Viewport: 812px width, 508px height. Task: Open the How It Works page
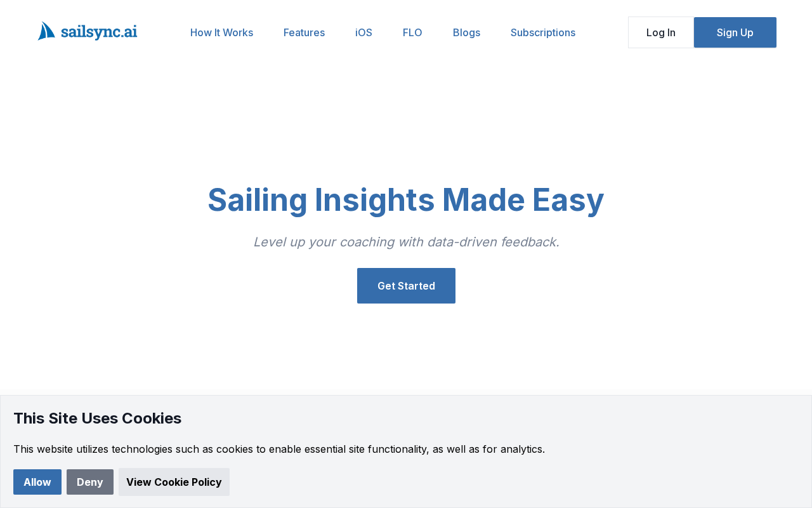point(221,32)
